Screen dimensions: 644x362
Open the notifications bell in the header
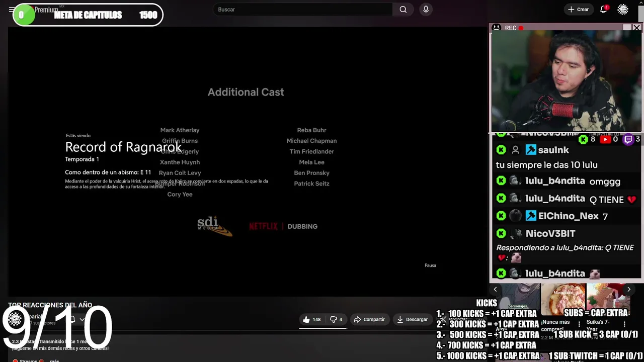pyautogui.click(x=603, y=10)
